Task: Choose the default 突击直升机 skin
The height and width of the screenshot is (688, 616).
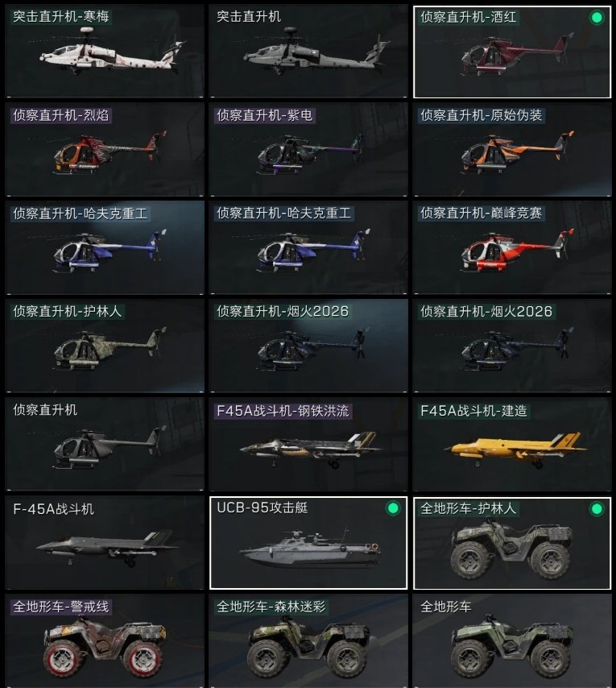Action: (x=308, y=52)
